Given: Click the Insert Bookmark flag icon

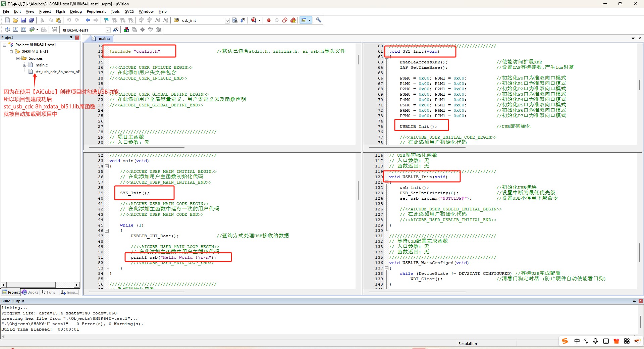Looking at the screenshot, I should click(x=106, y=20).
